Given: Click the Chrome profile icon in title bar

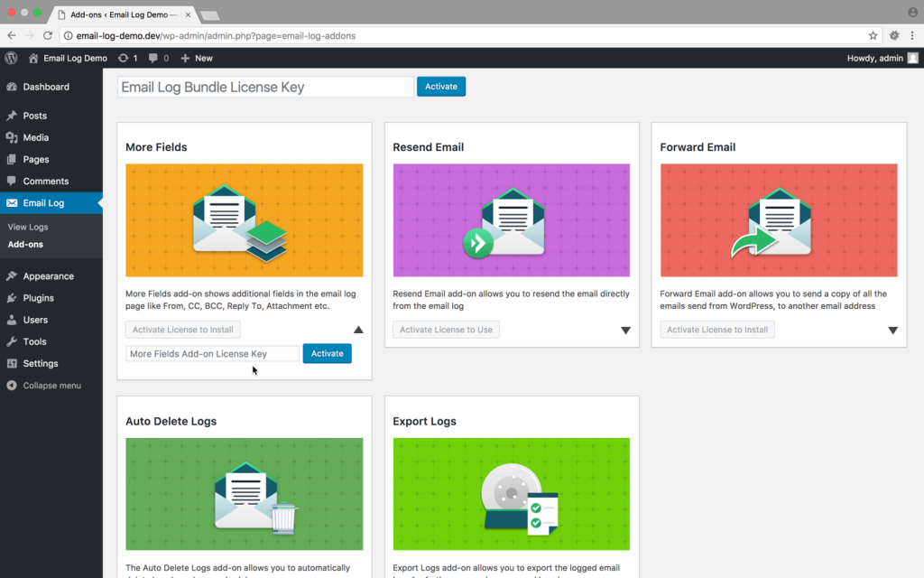Looking at the screenshot, I should tap(912, 13).
